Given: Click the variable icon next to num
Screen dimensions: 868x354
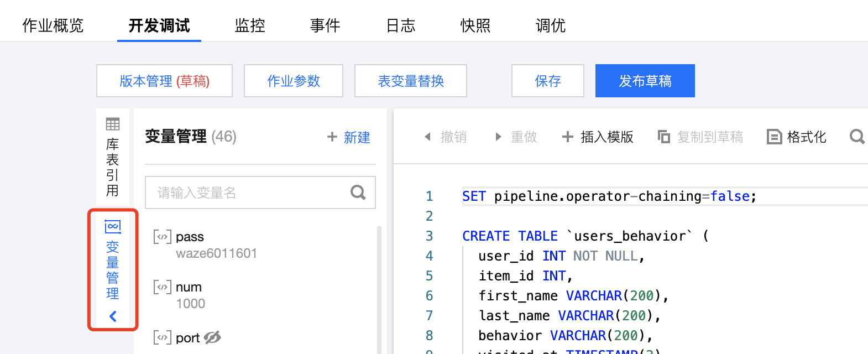Looking at the screenshot, I should tap(163, 287).
